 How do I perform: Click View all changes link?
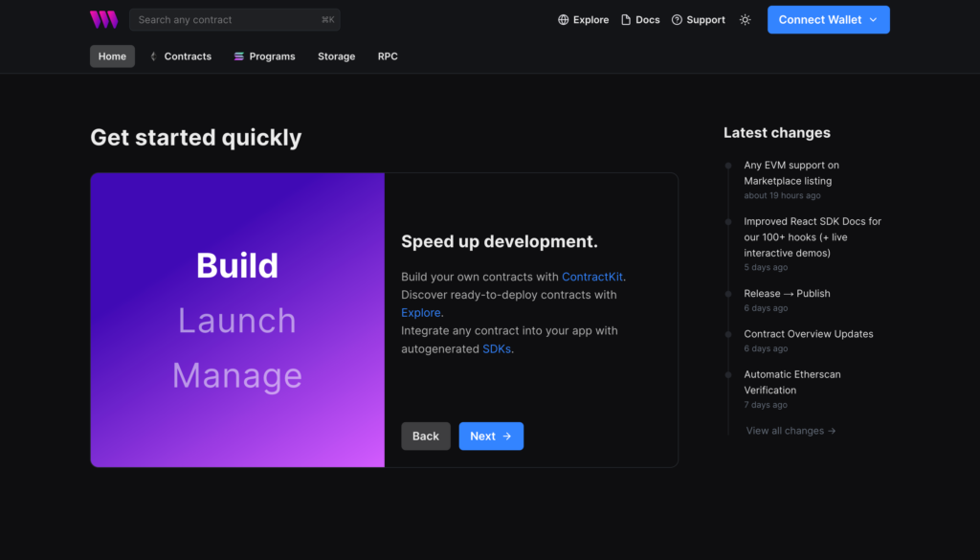pos(791,431)
